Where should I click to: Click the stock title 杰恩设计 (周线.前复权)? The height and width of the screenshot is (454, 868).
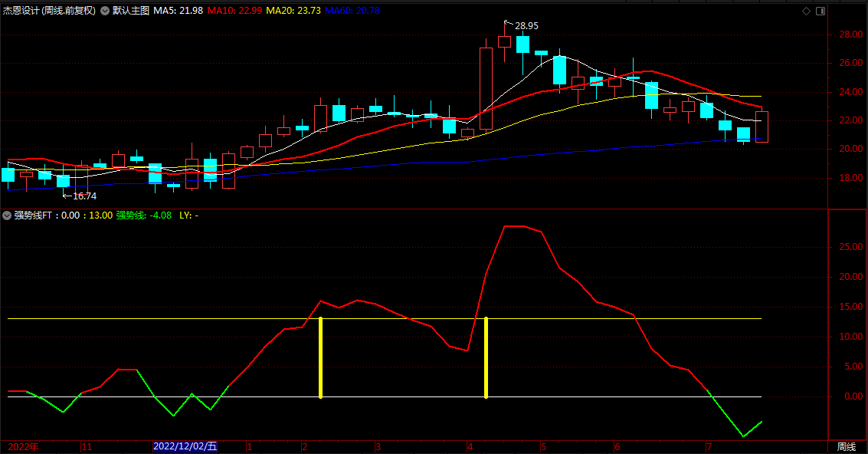(49, 11)
